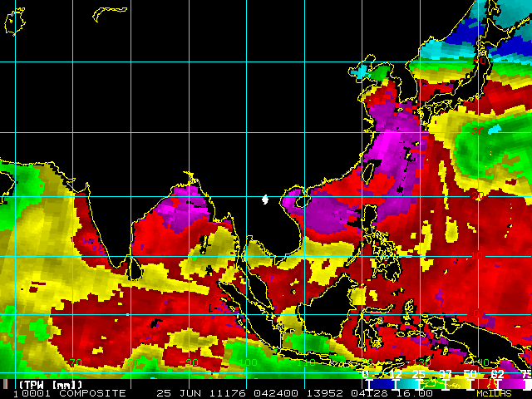
Task: Click the '042400' time value
Action: click(276, 393)
